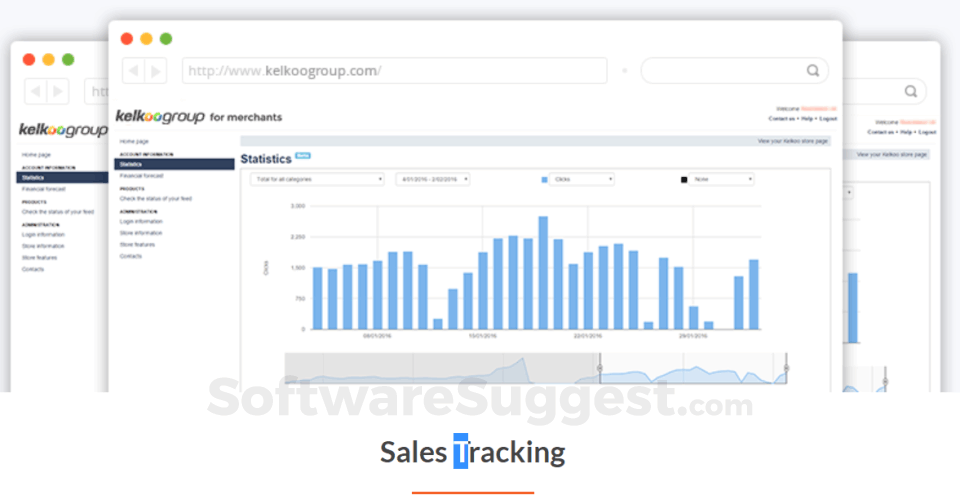Open Financial forecast in front window sidebar
The image size is (960, 495).
141,176
